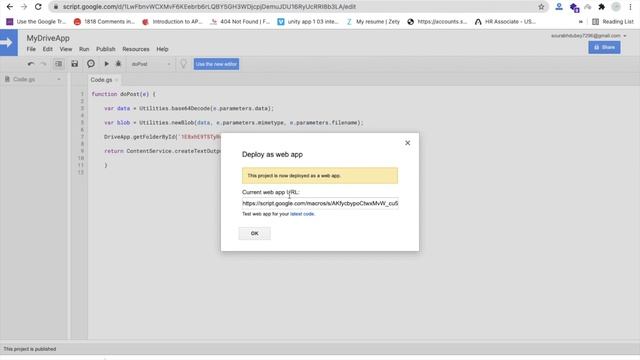Screen dimensions: 640x360
Task: Open the Resources menu
Action: pyautogui.click(x=136, y=49)
